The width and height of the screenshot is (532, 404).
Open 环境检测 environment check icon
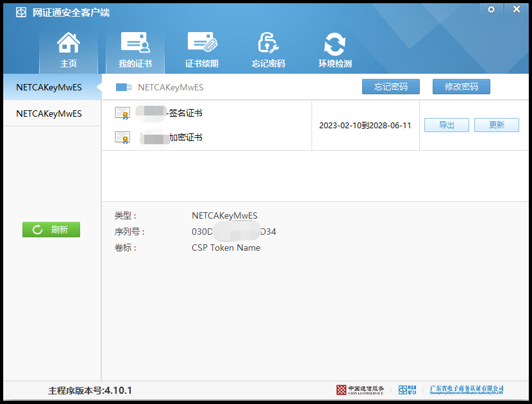pos(335,44)
